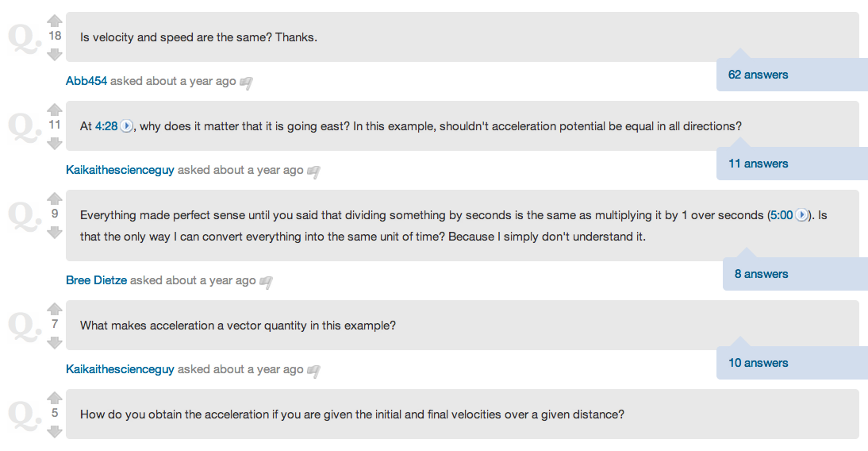Upvote the going east acceleration question

coord(55,110)
